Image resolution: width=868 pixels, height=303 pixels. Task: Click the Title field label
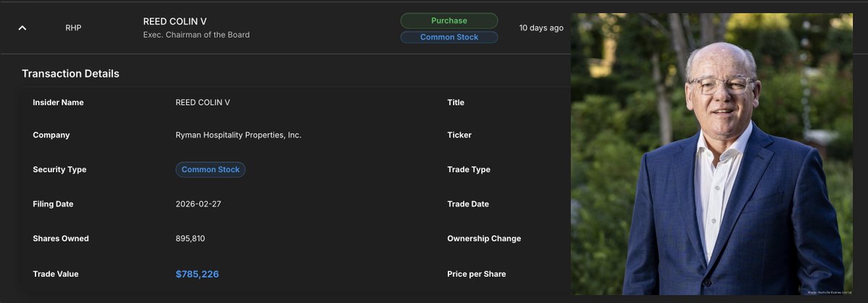456,103
